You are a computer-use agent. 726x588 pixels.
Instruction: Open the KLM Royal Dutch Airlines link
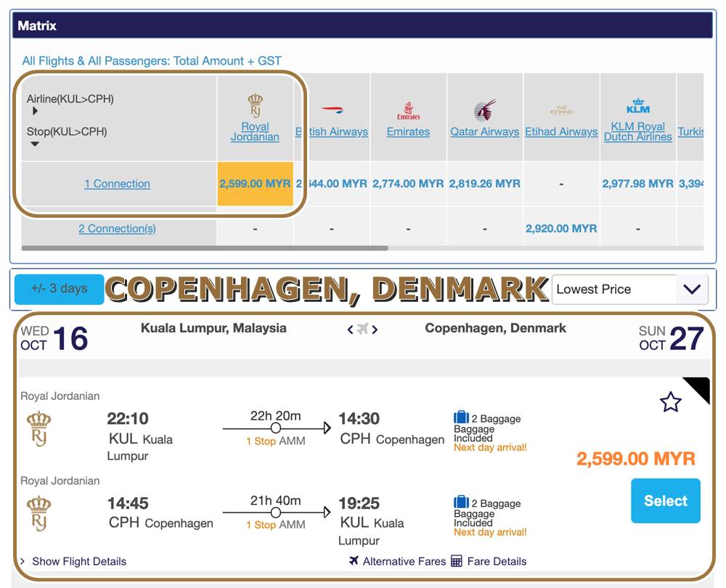(x=638, y=131)
